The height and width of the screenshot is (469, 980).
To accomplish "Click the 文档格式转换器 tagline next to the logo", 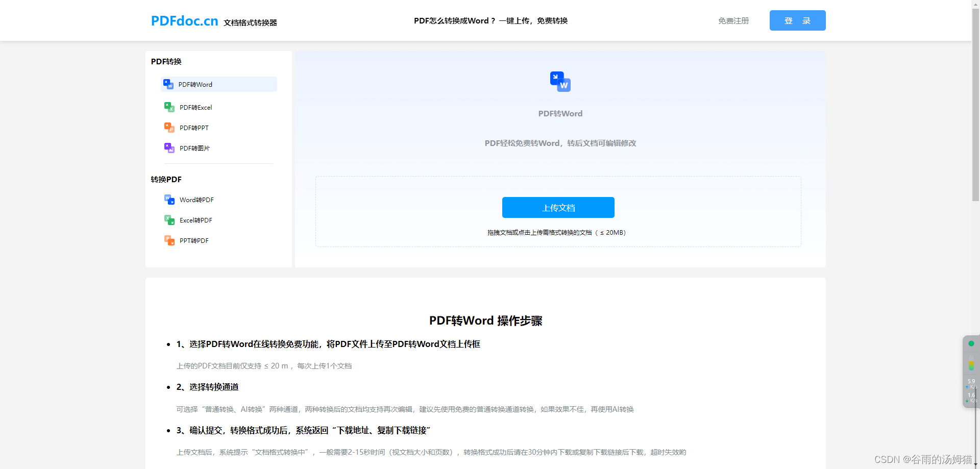I will 250,23.
